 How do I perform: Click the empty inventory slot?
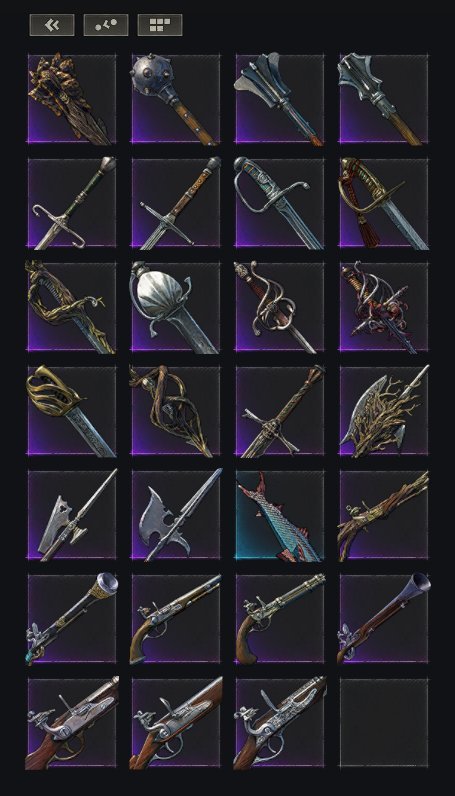point(384,723)
